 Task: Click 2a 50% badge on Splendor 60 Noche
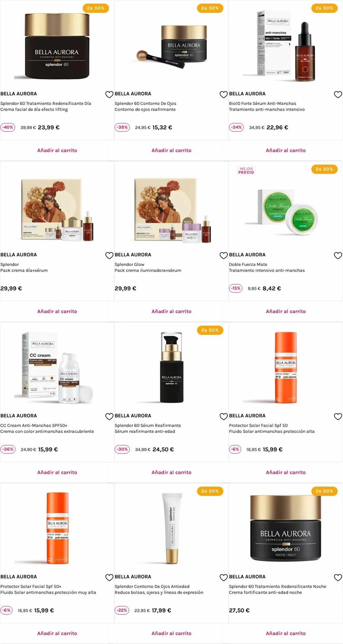(x=324, y=491)
